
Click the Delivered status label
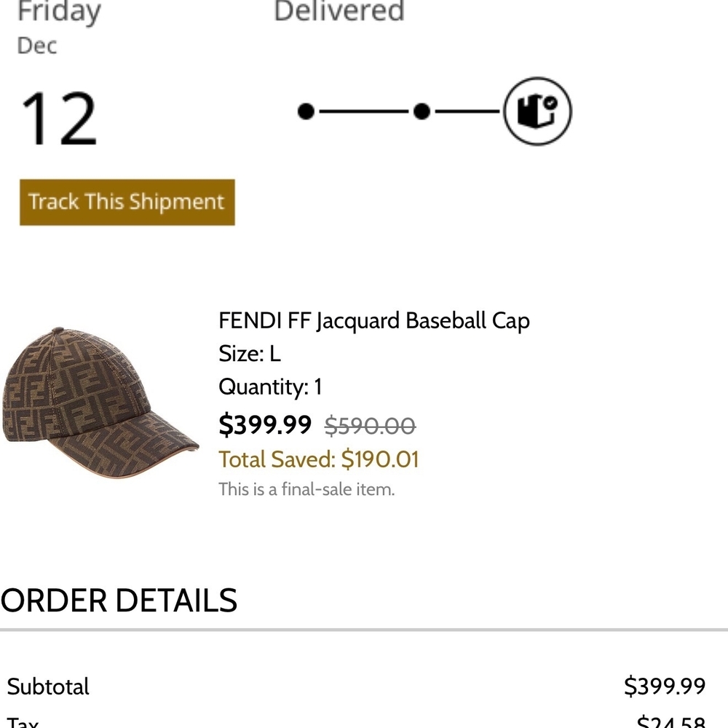(x=339, y=11)
